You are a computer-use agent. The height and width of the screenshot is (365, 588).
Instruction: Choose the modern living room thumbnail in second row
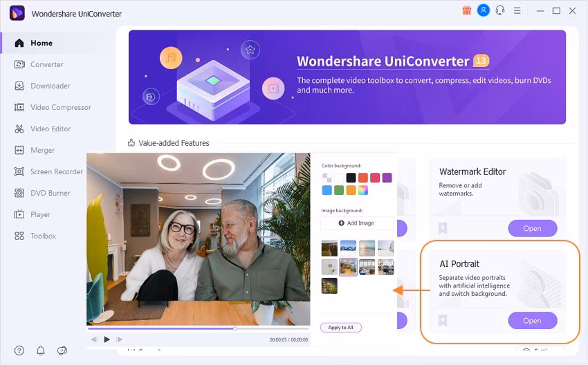(386, 267)
